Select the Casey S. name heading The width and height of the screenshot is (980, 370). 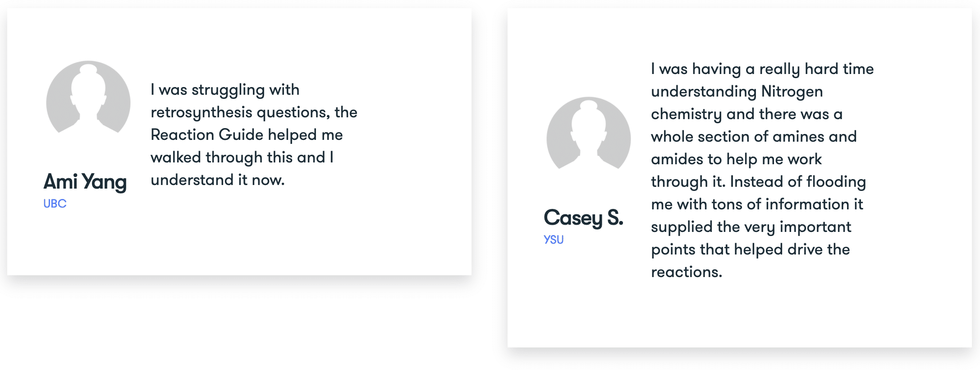(x=583, y=218)
